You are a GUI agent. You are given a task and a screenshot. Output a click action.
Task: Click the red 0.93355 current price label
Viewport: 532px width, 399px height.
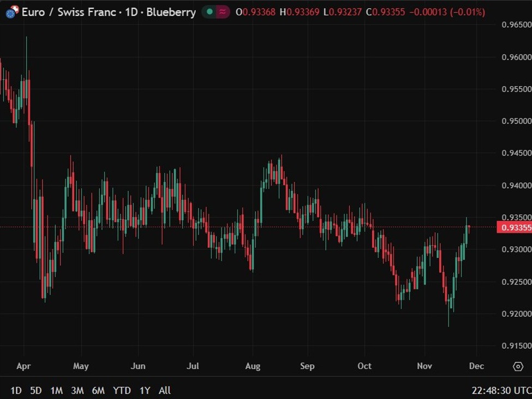(514, 227)
